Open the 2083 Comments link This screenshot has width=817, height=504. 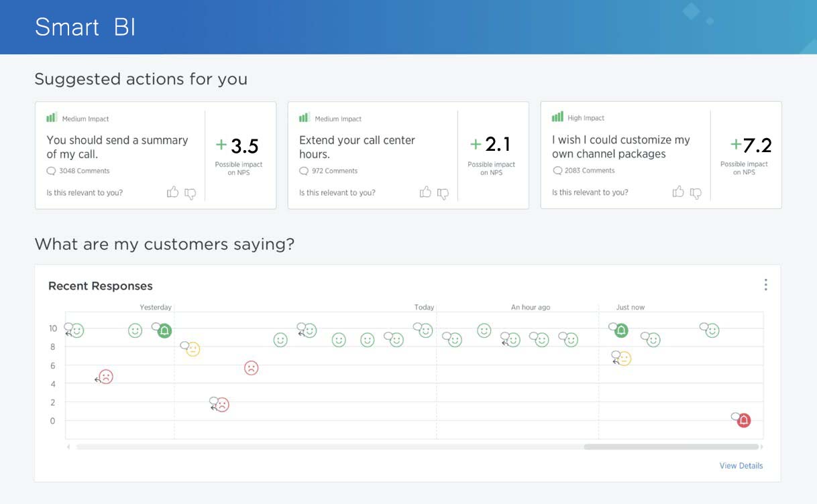tap(590, 171)
